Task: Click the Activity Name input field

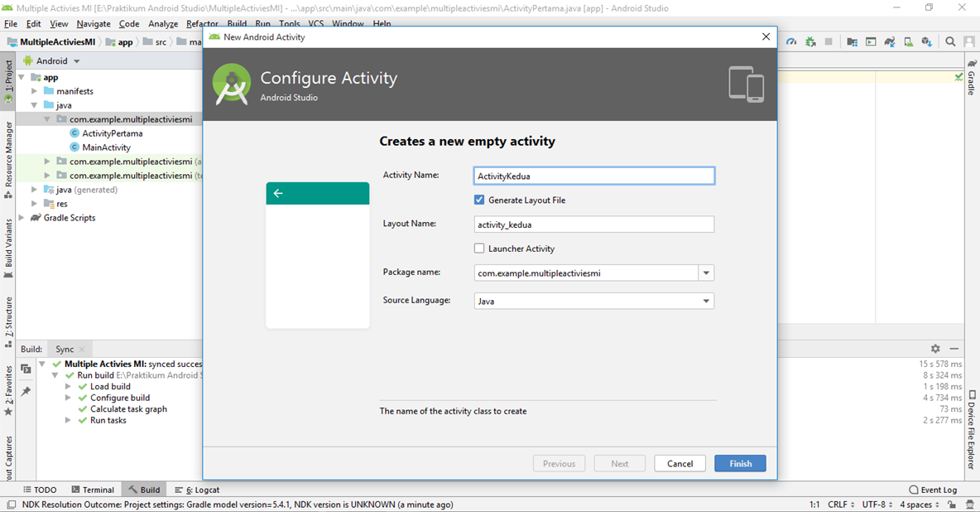Action: 593,176
